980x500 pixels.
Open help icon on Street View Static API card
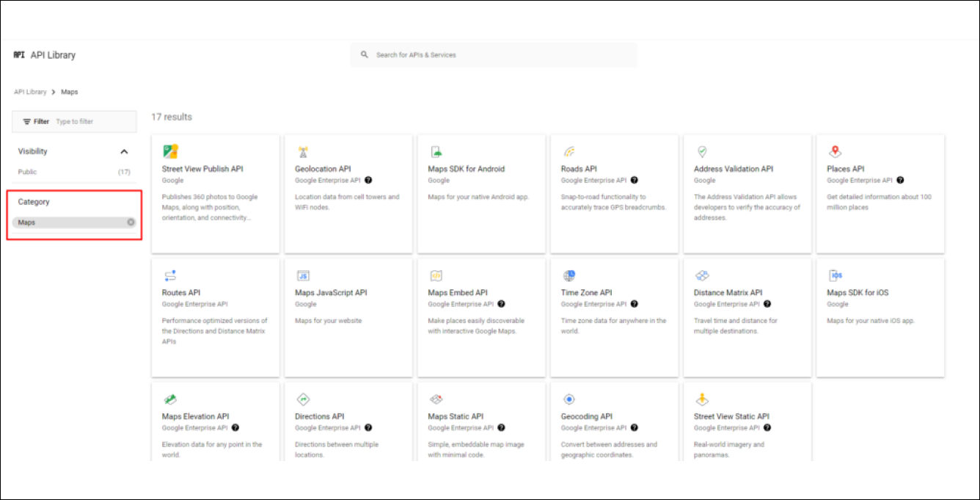pos(767,427)
